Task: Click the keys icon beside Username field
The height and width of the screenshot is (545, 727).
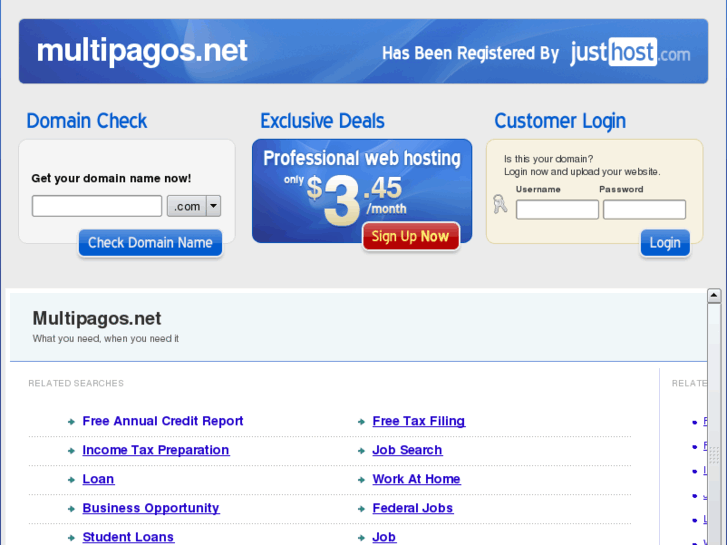Action: point(500,204)
